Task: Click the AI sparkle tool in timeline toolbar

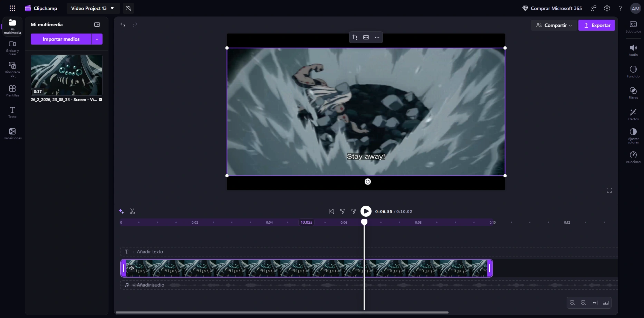Action: pyautogui.click(x=121, y=211)
